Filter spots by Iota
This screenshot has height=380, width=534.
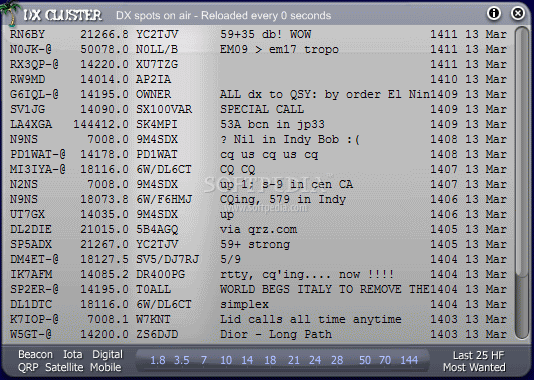(73, 354)
